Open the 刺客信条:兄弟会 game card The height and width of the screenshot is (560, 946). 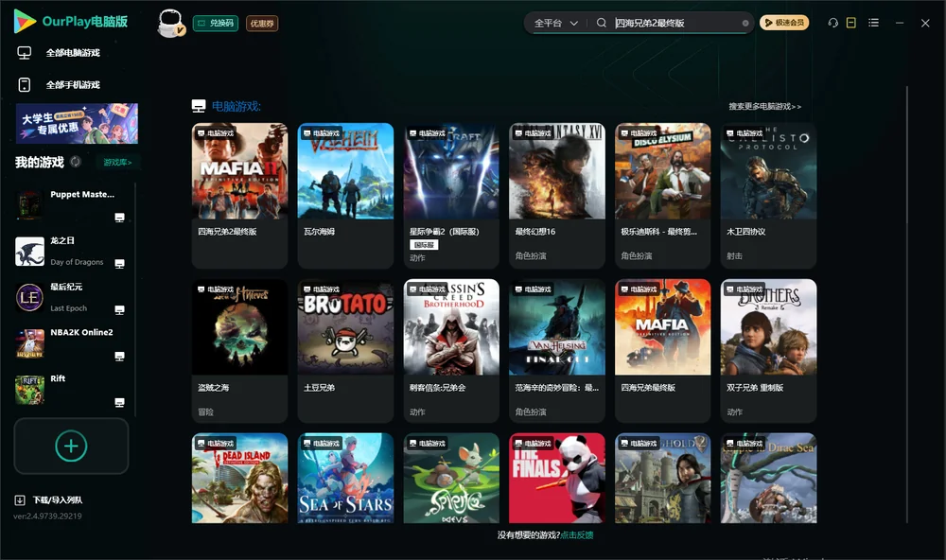451,351
